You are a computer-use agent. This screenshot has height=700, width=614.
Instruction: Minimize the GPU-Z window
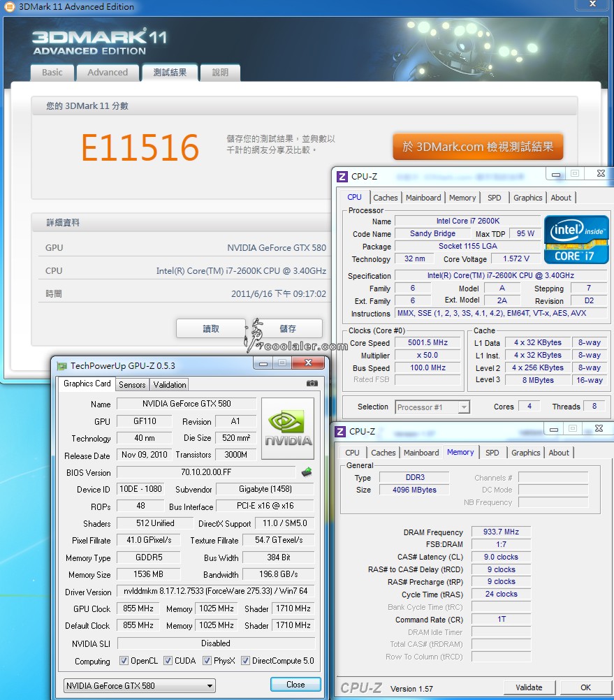click(x=263, y=363)
